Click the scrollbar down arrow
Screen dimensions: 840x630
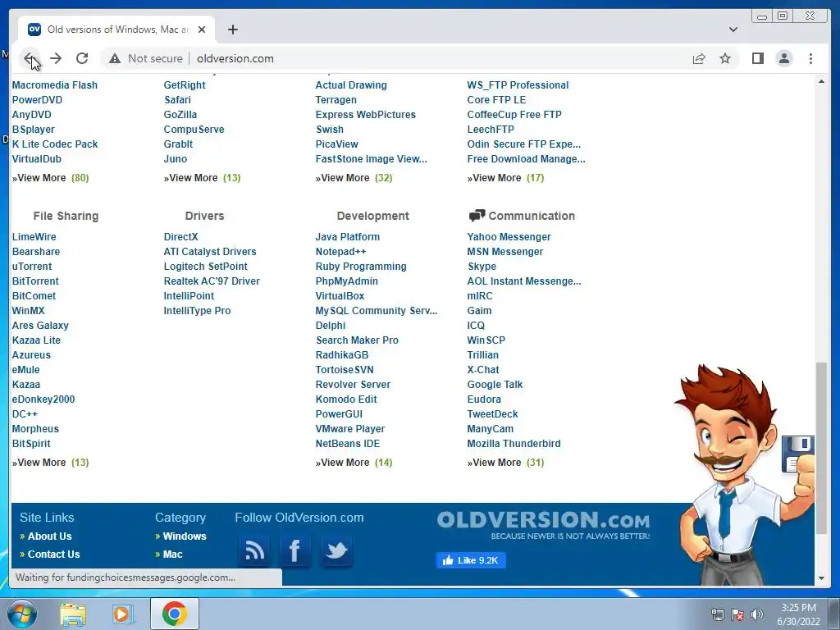[821, 578]
